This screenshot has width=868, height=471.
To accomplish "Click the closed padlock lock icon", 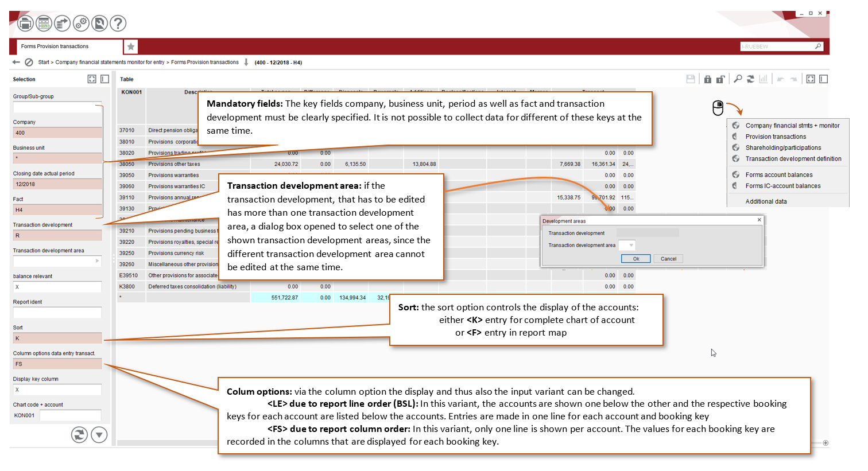I will pos(707,79).
